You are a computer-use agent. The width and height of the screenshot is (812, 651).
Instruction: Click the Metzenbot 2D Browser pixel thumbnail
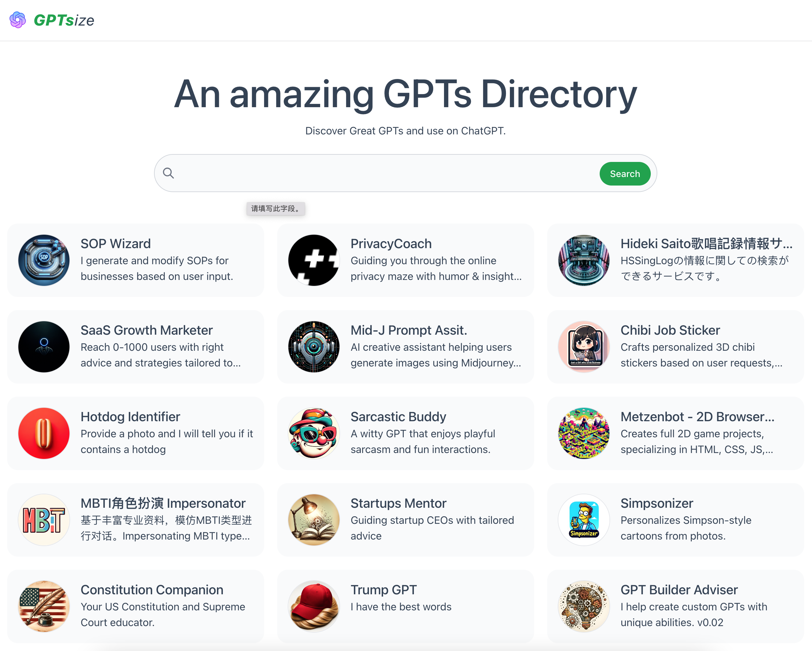pos(584,433)
